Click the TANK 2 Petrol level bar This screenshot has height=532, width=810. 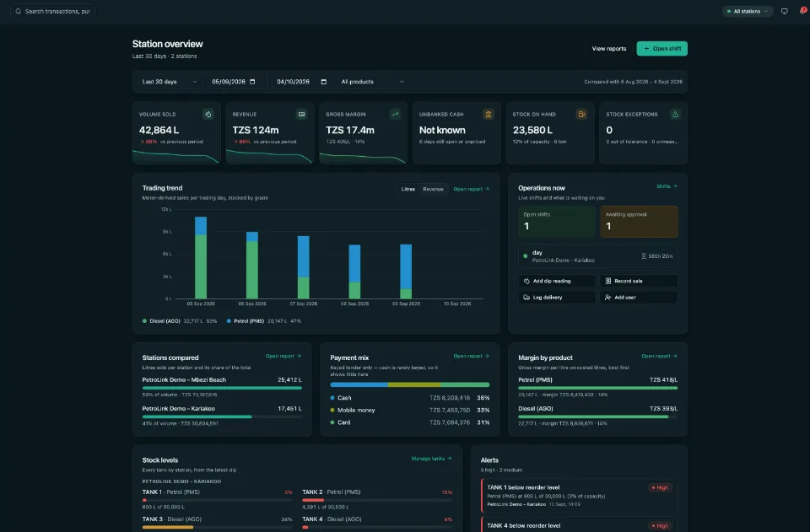(x=377, y=499)
